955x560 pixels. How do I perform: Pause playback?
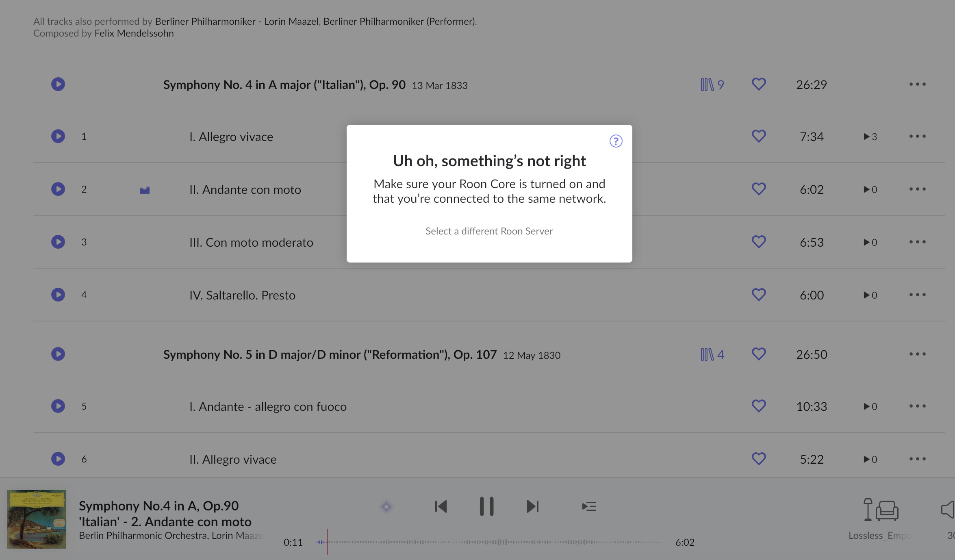(486, 506)
